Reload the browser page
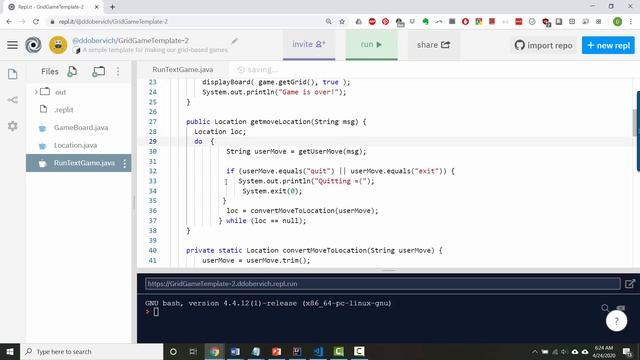Image resolution: width=640 pixels, height=360 pixels. (x=36, y=22)
